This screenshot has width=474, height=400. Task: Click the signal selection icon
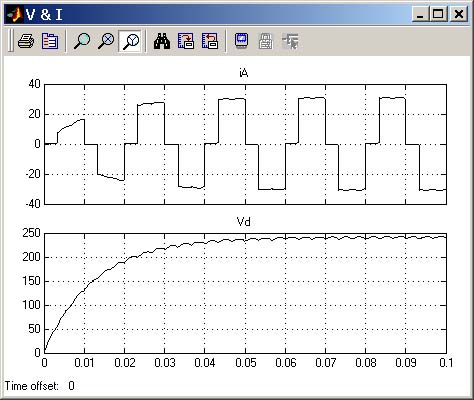point(290,41)
